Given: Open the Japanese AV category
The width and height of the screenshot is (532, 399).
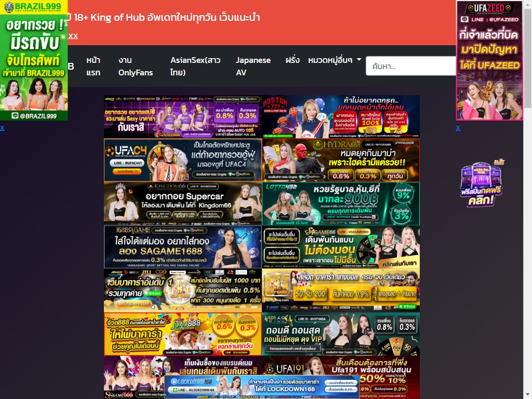Looking at the screenshot, I should point(253,66).
